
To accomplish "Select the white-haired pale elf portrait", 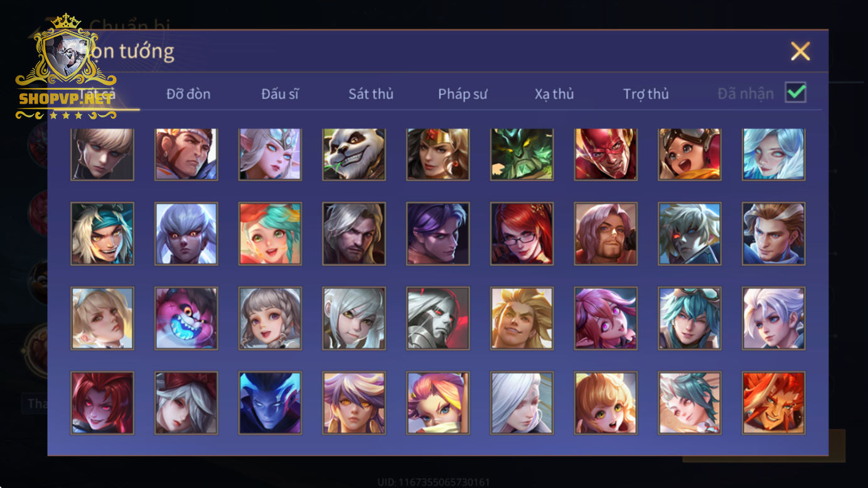I will (270, 154).
